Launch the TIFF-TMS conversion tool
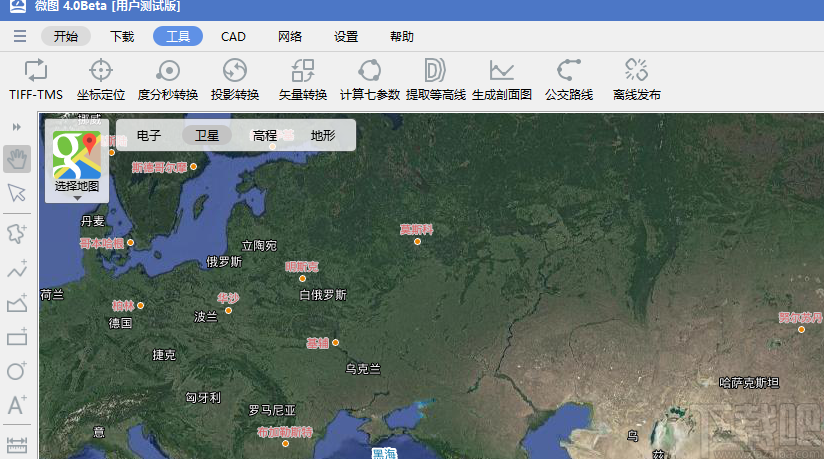The height and width of the screenshot is (459, 824). [x=36, y=80]
